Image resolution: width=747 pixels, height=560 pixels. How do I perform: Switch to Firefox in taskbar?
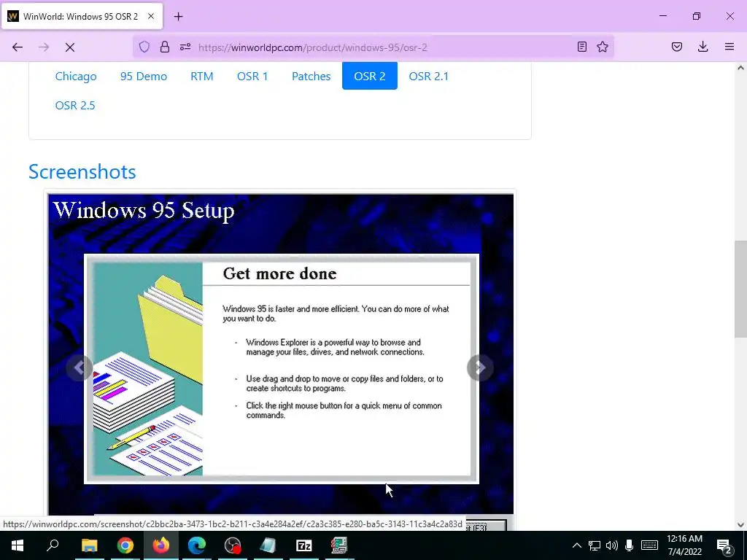[x=161, y=545]
